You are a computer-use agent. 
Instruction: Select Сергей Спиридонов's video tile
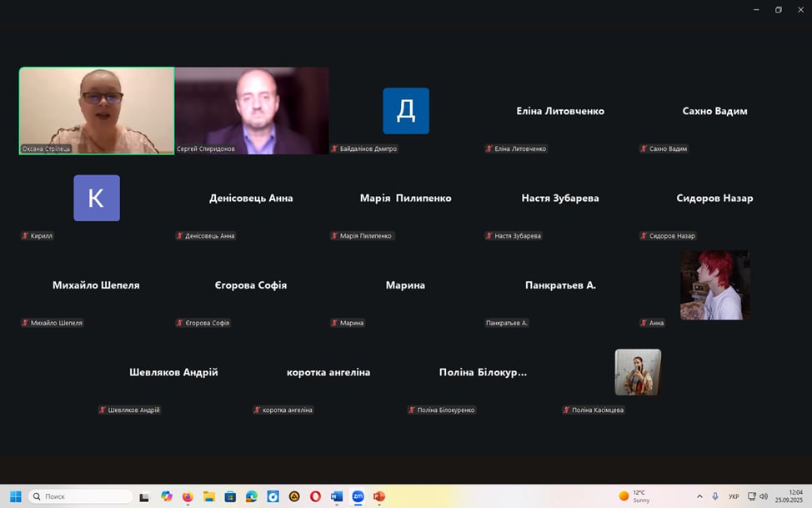252,110
